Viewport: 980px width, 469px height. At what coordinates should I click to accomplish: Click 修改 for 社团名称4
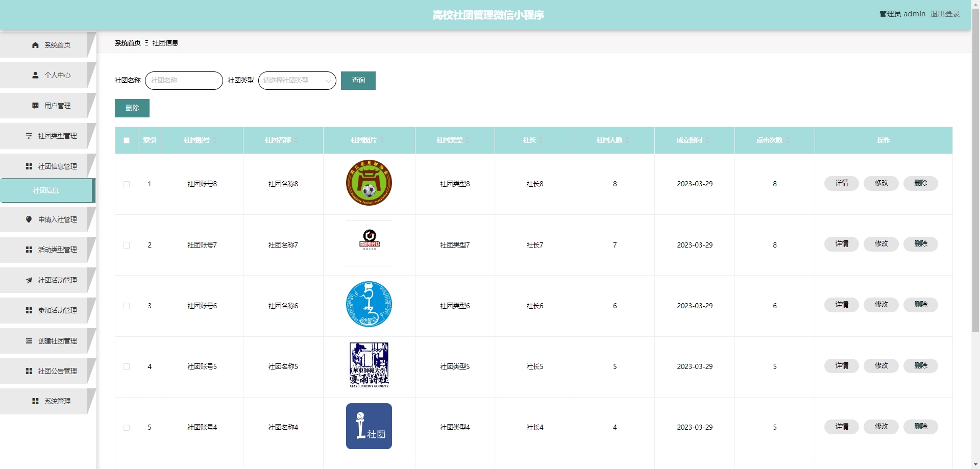click(x=881, y=427)
